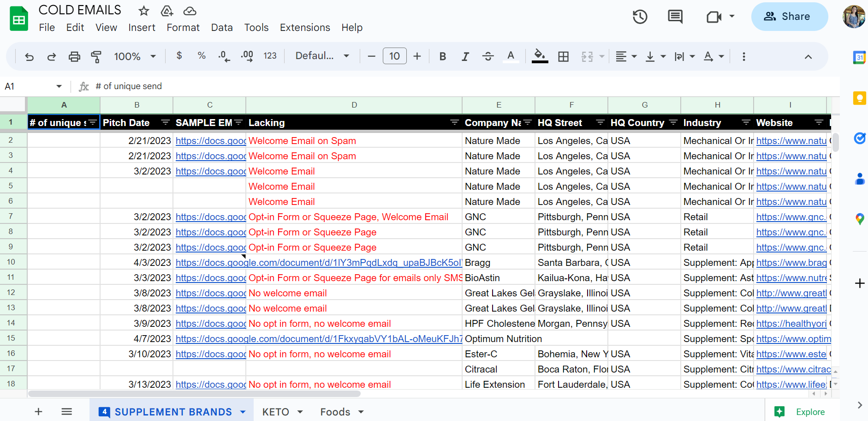Open the Google Maps side panel icon
Image resolution: width=868 pixels, height=421 pixels.
[859, 219]
